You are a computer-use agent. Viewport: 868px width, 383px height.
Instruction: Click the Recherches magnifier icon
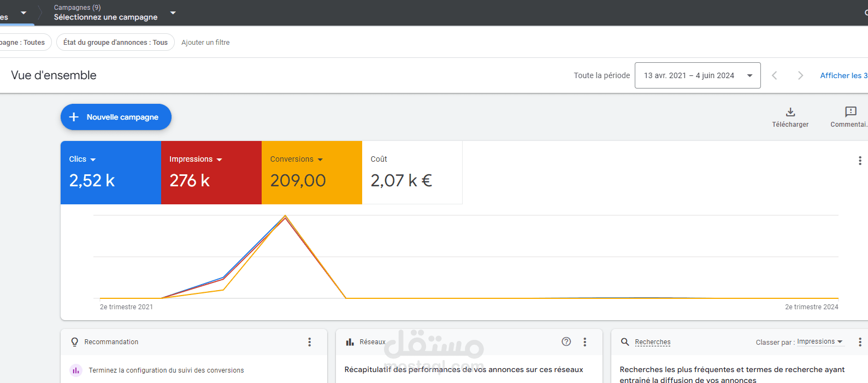pyautogui.click(x=625, y=342)
